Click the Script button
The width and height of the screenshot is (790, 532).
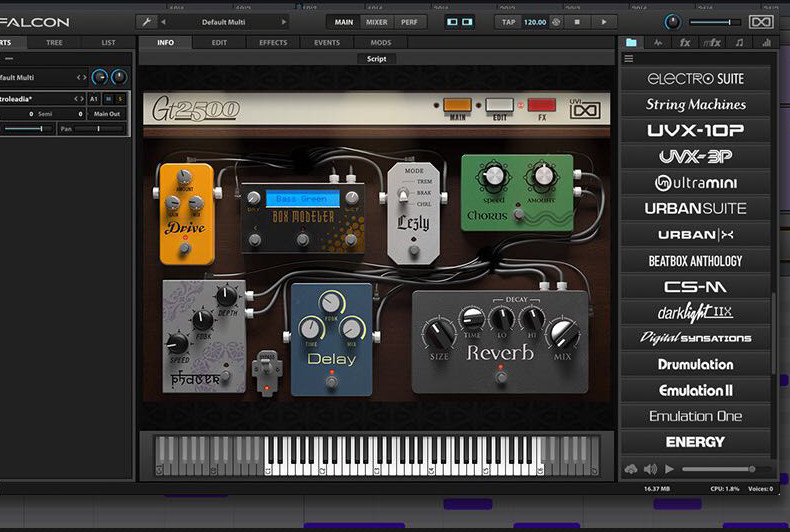coord(376,59)
